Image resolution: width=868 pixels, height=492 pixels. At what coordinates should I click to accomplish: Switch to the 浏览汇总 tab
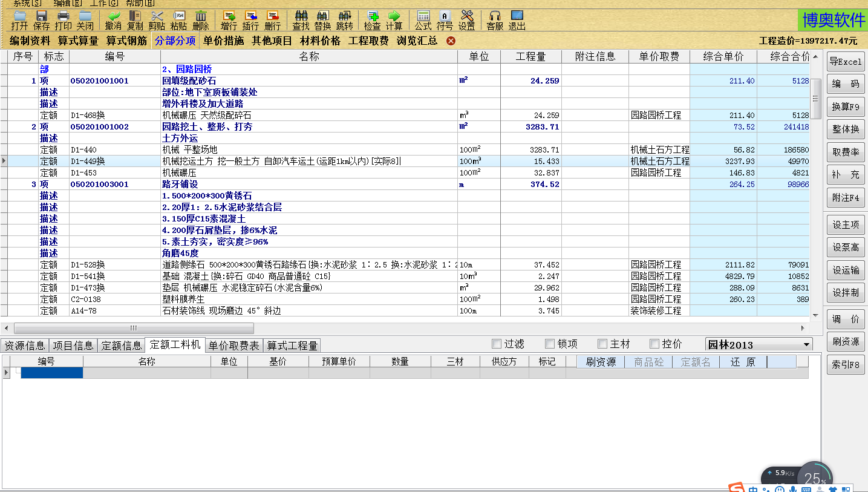tap(417, 41)
